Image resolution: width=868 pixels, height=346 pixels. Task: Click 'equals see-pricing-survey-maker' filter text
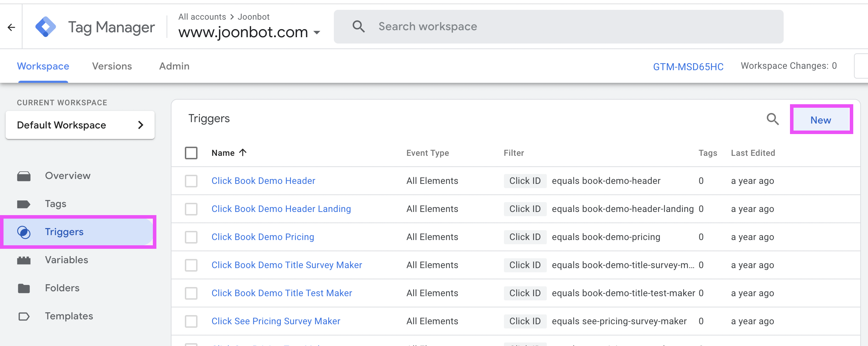pyautogui.click(x=619, y=321)
